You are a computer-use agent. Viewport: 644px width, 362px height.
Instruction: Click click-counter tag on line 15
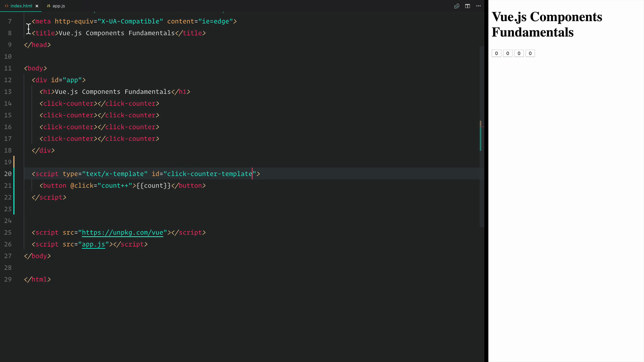point(99,115)
